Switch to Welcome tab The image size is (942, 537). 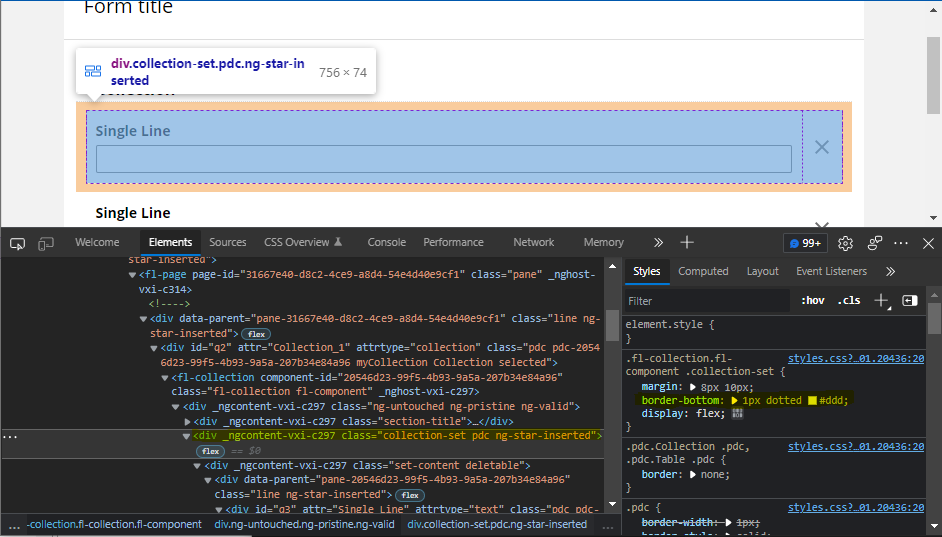pos(97,243)
